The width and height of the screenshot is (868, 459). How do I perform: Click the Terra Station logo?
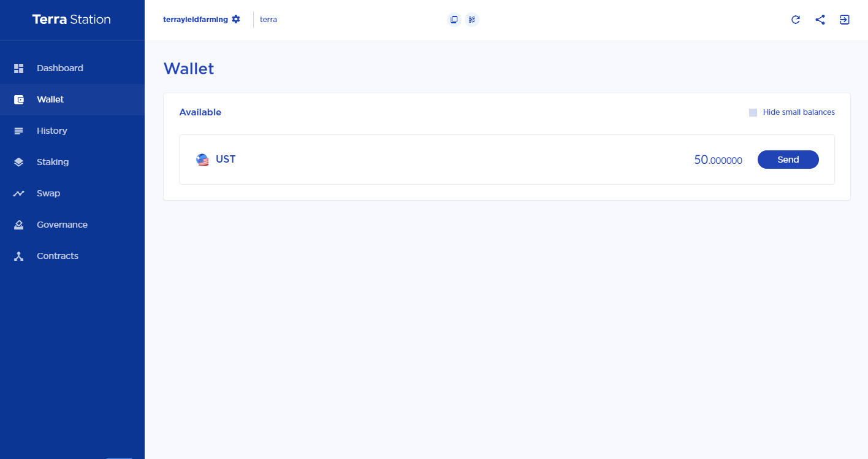click(x=72, y=20)
